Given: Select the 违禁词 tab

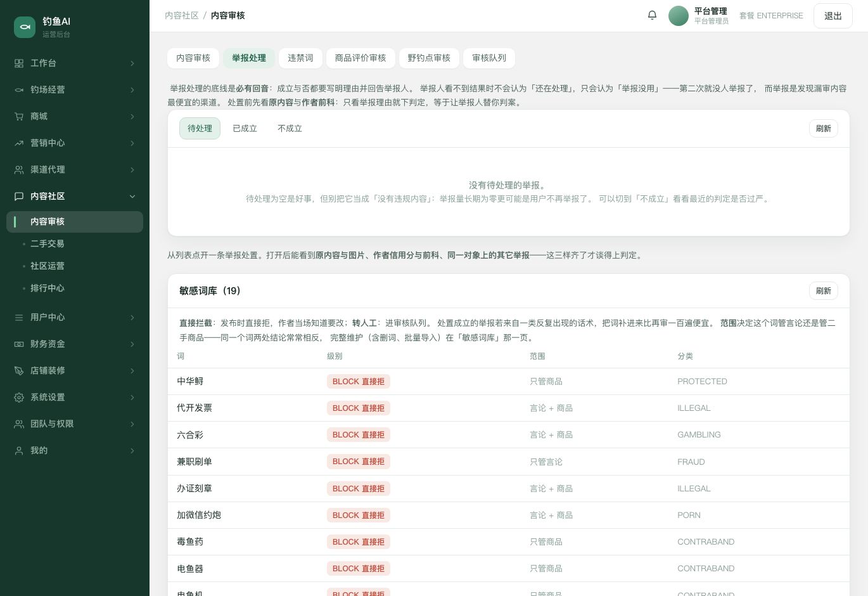Looking at the screenshot, I should tap(300, 58).
